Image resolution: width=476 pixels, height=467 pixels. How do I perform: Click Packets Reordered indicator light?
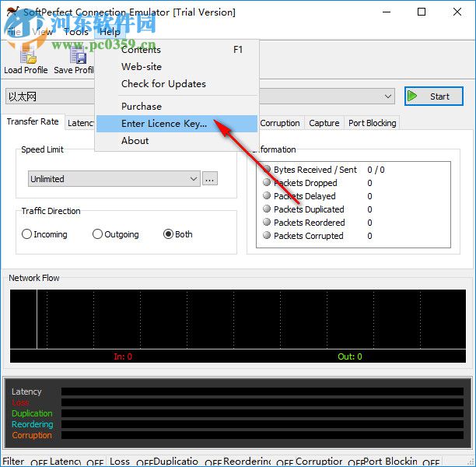(x=267, y=222)
